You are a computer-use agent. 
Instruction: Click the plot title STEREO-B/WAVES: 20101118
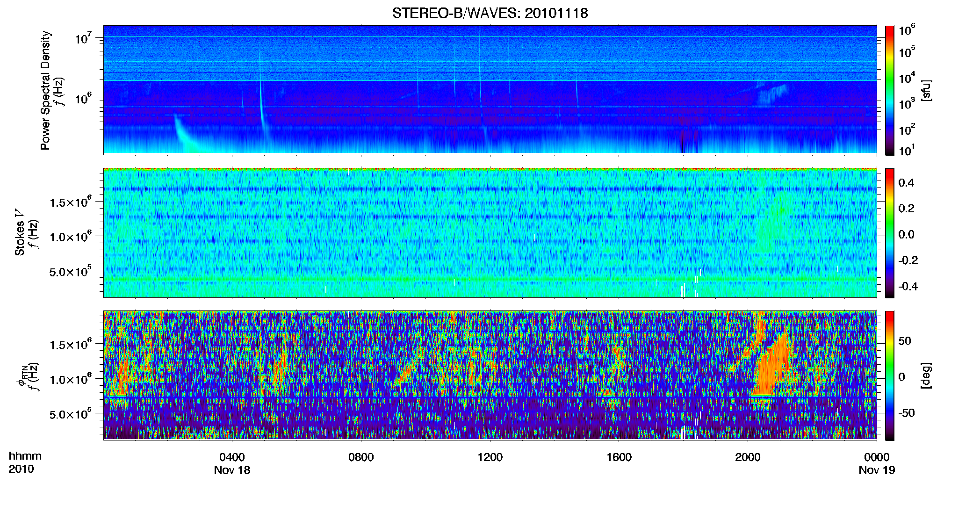tap(490, 13)
